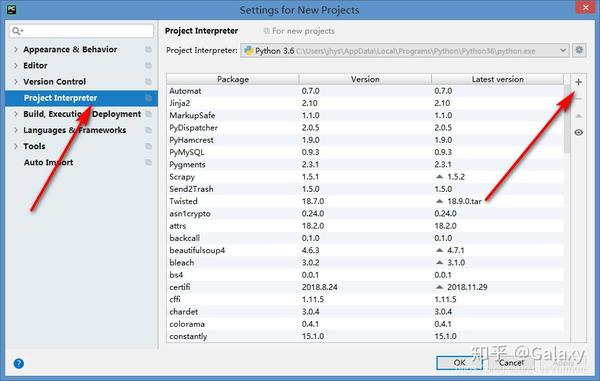Click the PyCharm logo in title bar
The image size is (600, 381).
[11, 9]
